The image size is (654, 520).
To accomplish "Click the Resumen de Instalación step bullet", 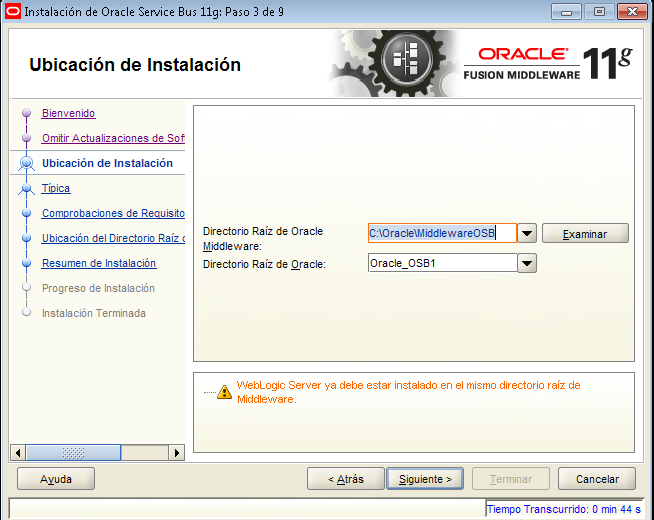I will click(27, 263).
